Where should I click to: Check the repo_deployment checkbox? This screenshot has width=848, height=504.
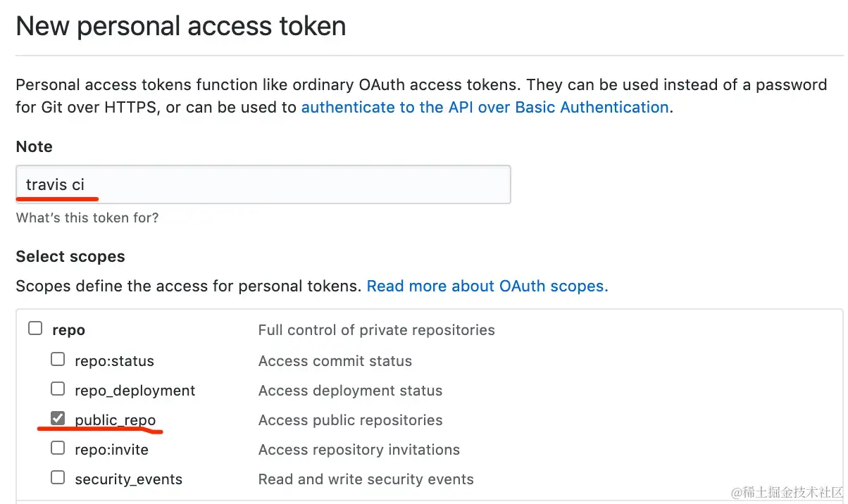point(58,389)
